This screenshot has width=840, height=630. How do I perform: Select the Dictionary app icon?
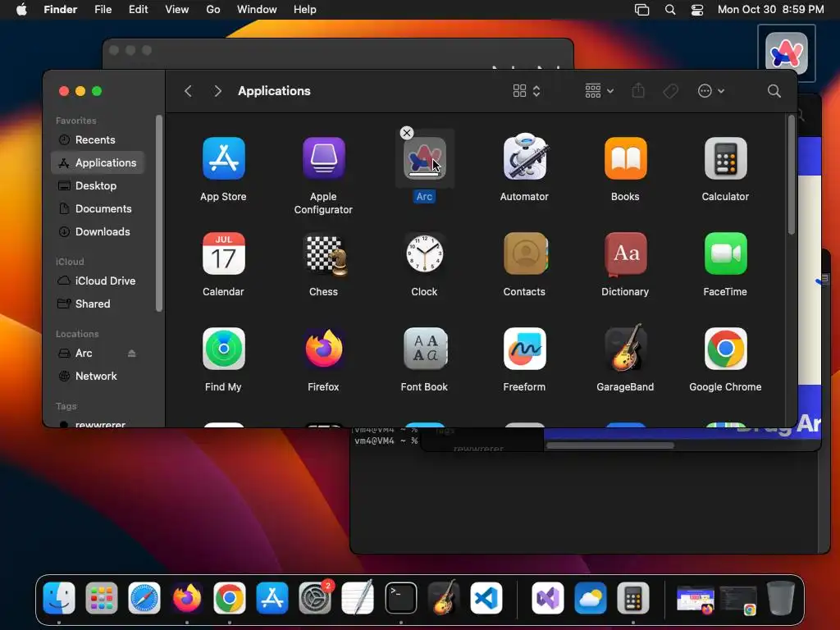click(x=625, y=253)
